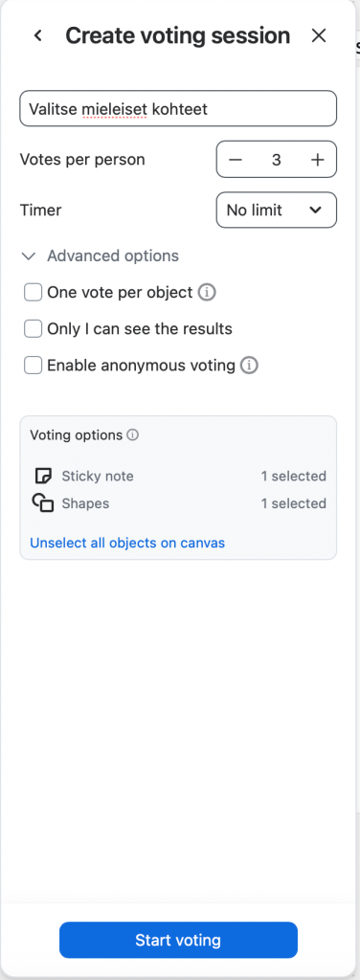Edit the Valitse mieleiset kohteet name field
The image size is (360, 980).
179,109
